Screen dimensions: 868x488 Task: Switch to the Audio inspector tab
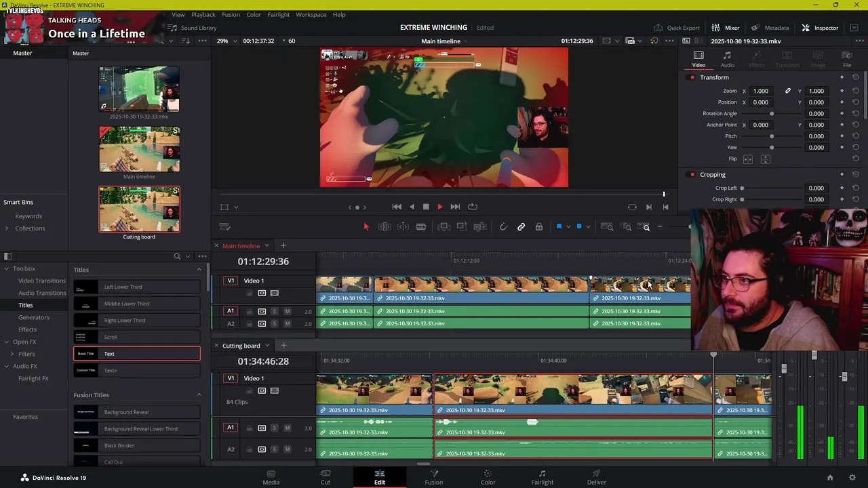[x=727, y=60]
